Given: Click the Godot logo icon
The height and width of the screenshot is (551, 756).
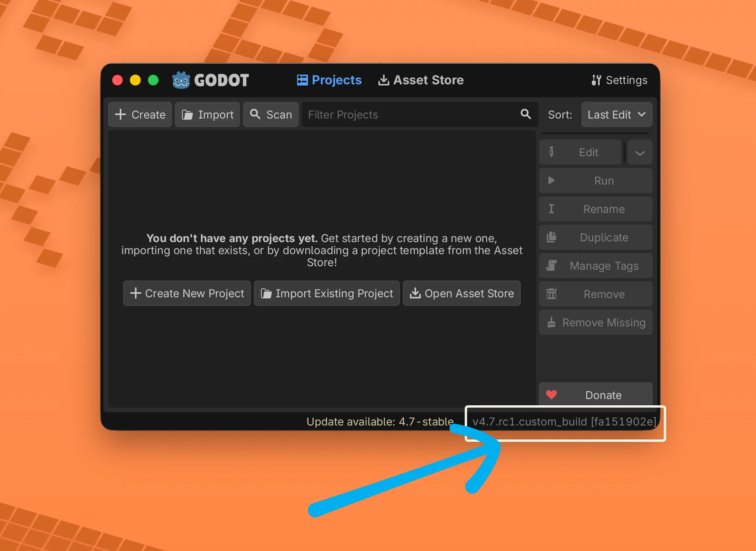Looking at the screenshot, I should tap(181, 80).
